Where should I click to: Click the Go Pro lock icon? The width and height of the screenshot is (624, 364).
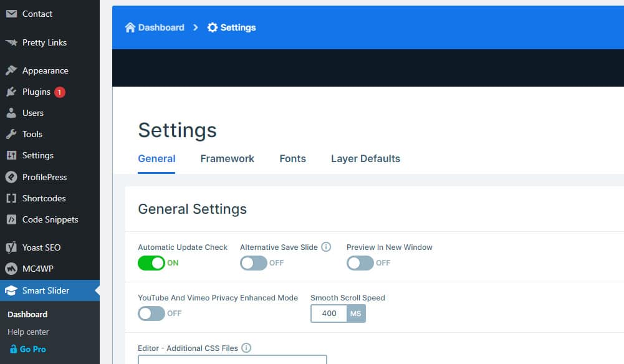(13, 349)
